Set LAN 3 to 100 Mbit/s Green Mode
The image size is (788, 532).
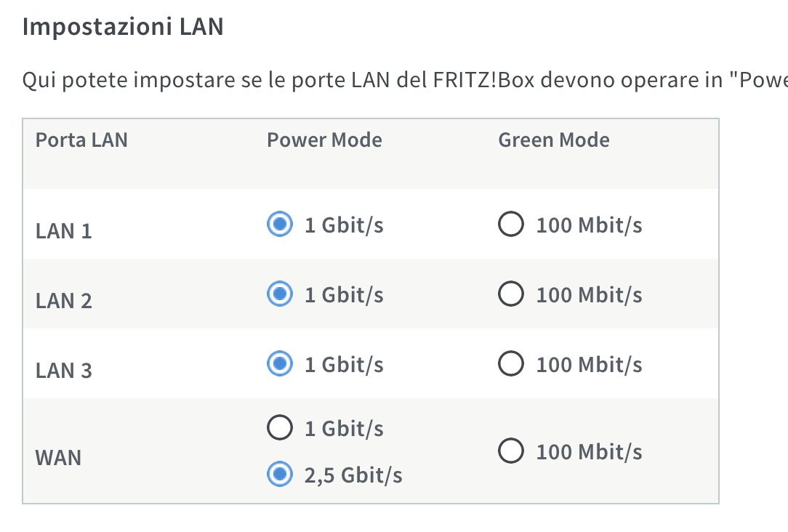(511, 363)
